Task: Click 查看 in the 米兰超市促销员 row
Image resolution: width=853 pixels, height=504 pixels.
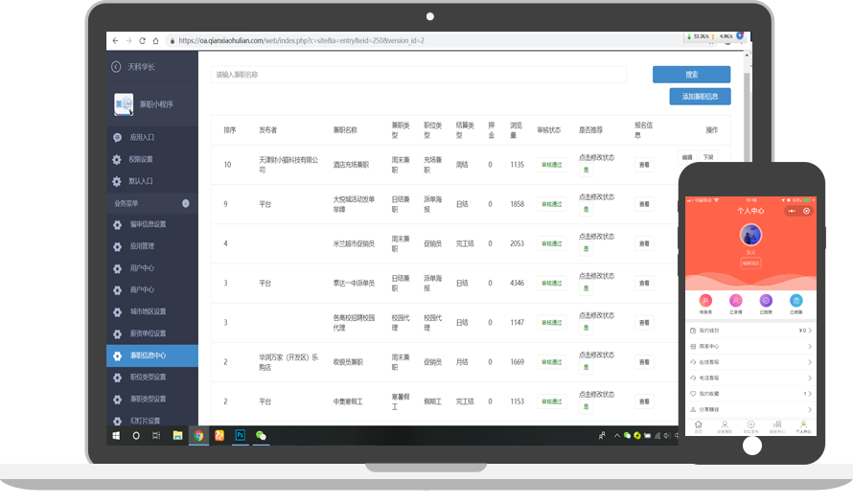Action: click(644, 243)
